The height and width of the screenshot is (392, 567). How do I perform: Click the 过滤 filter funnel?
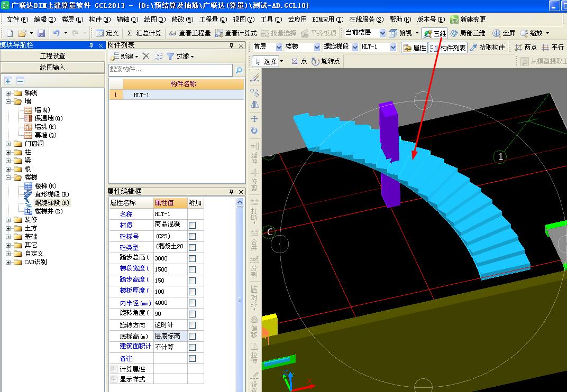coord(180,57)
